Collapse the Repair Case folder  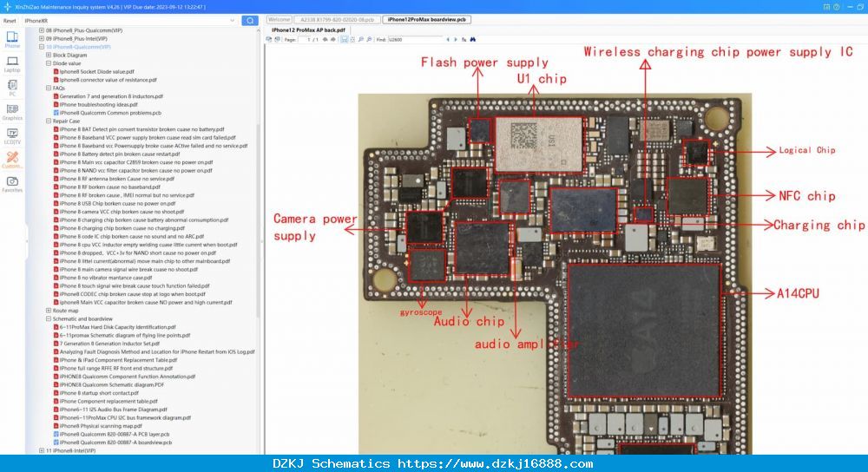pyautogui.click(x=49, y=121)
